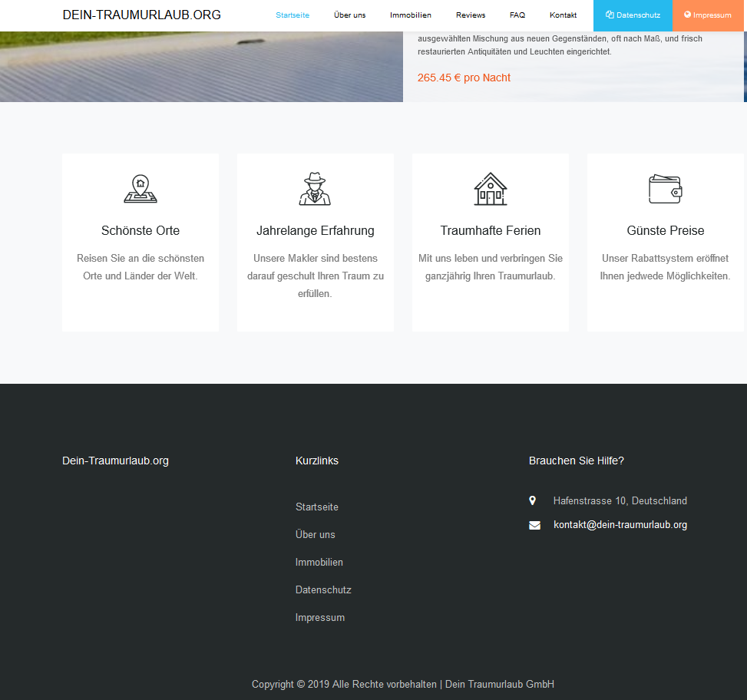The image size is (747, 700).
Task: Click the detective agent icon above Jahrelange Erfahrung
Action: (x=315, y=189)
